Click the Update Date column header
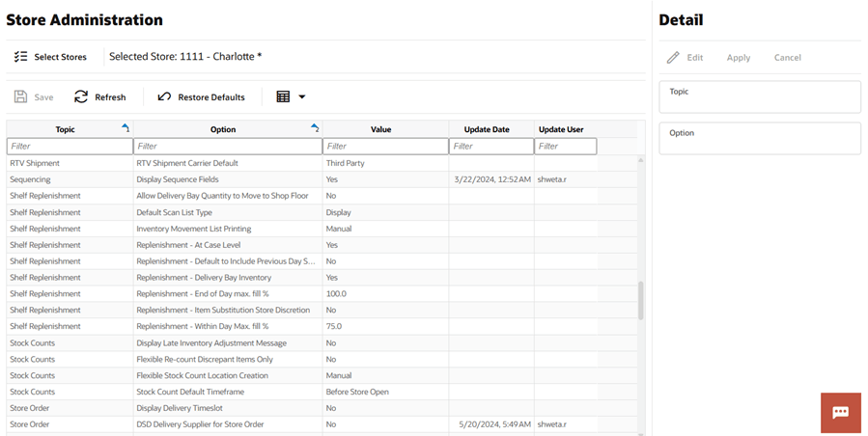 pyautogui.click(x=487, y=129)
